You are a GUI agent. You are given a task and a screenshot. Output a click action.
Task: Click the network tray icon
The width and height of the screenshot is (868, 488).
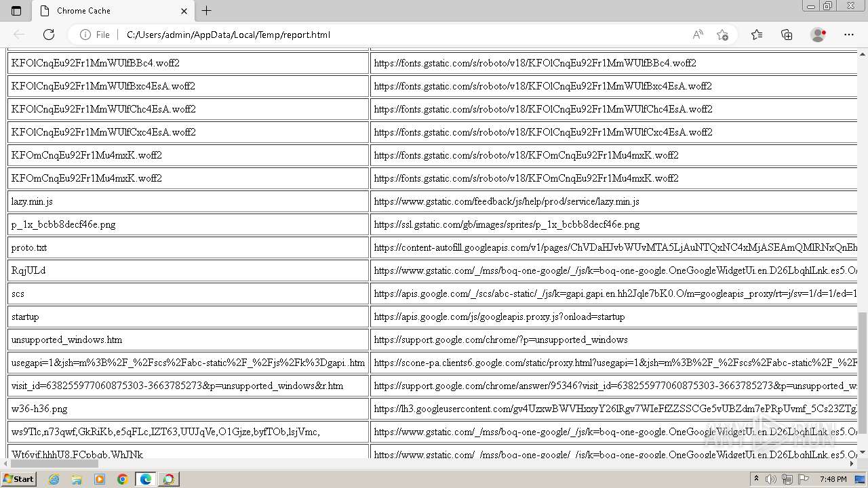coord(787,479)
